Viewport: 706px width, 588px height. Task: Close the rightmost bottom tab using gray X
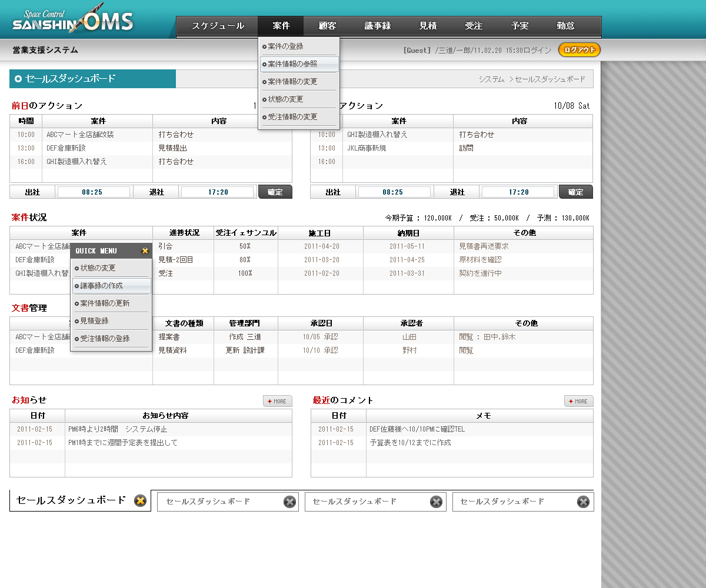click(583, 502)
